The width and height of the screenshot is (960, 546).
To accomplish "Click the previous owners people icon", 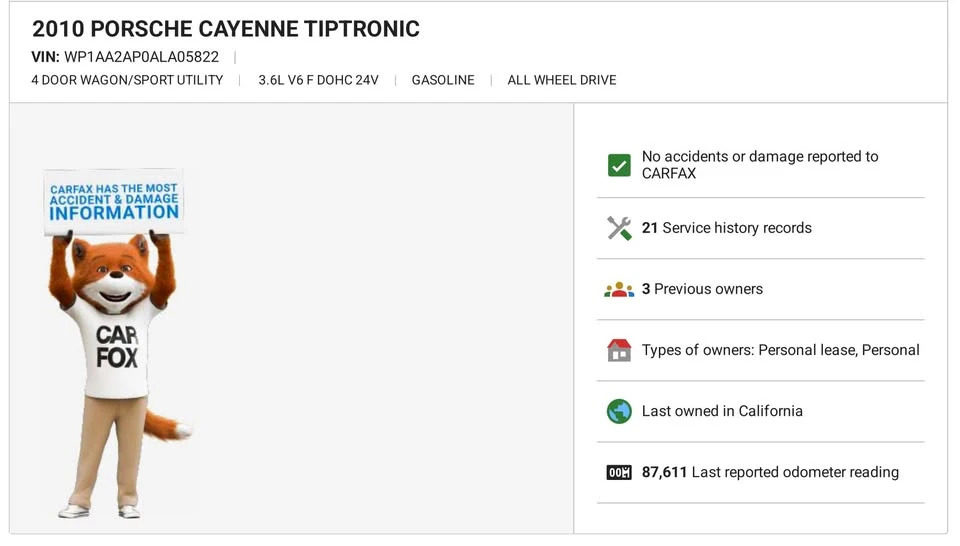I will point(619,290).
